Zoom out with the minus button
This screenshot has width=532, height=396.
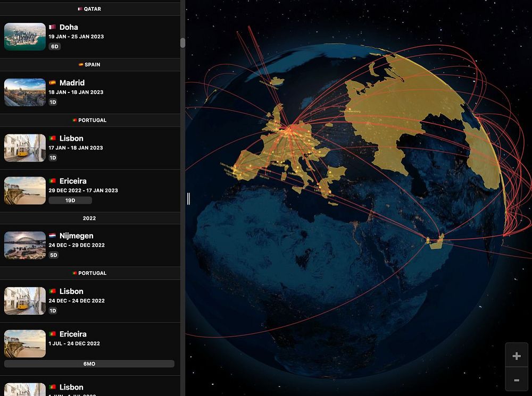(x=517, y=380)
